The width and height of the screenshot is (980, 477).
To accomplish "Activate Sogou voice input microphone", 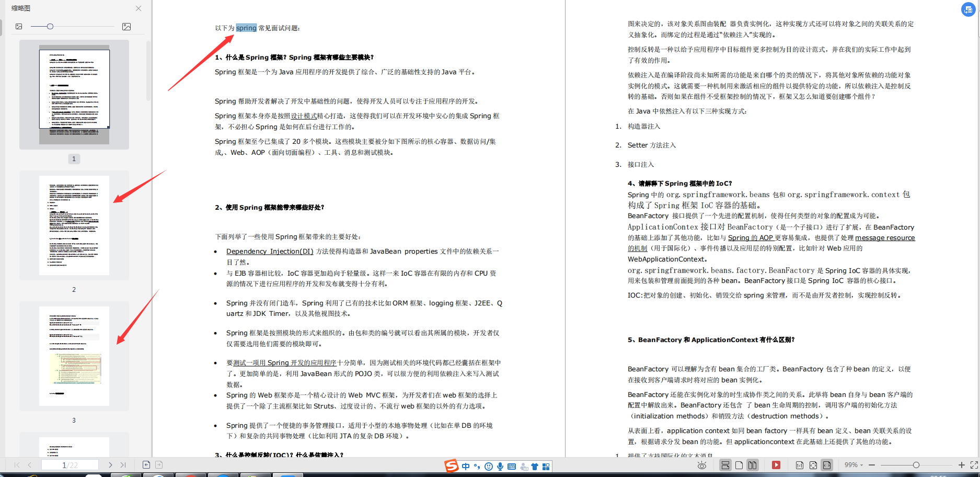I will [500, 467].
